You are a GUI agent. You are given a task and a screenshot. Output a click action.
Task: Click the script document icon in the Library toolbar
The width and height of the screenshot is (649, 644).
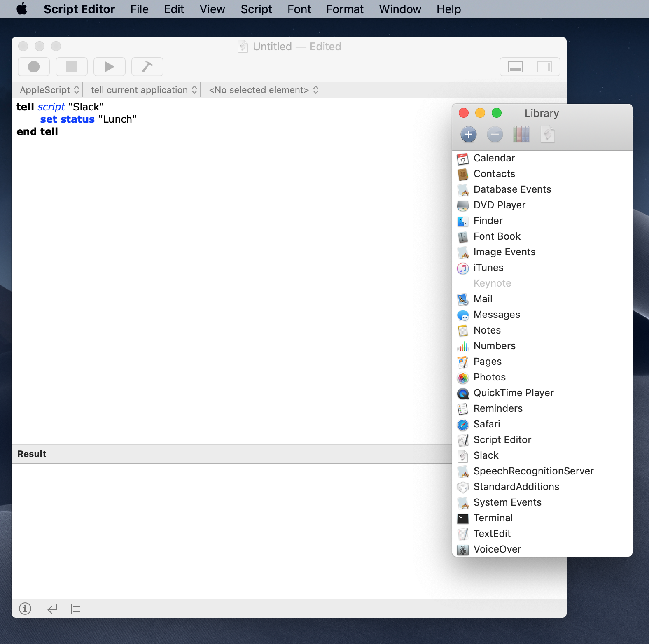tap(548, 134)
